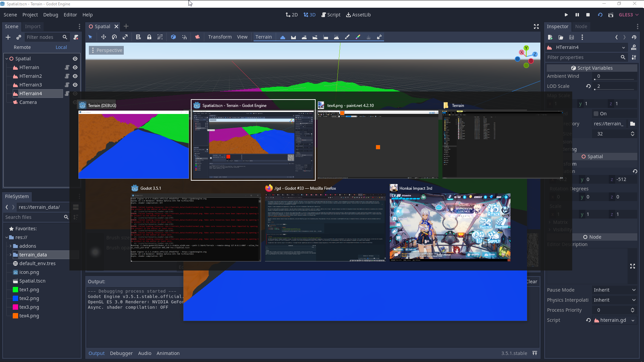Image resolution: width=644 pixels, height=362 pixels.
Task: Adjust the Ambient Wind slider
Action: 614,79
